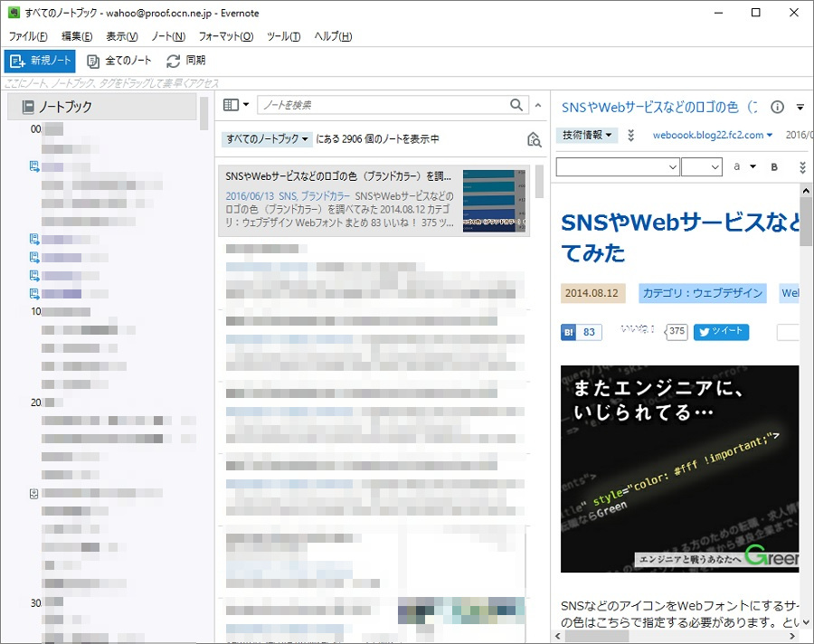
Task: Open the フォーマット menu
Action: coord(227,36)
